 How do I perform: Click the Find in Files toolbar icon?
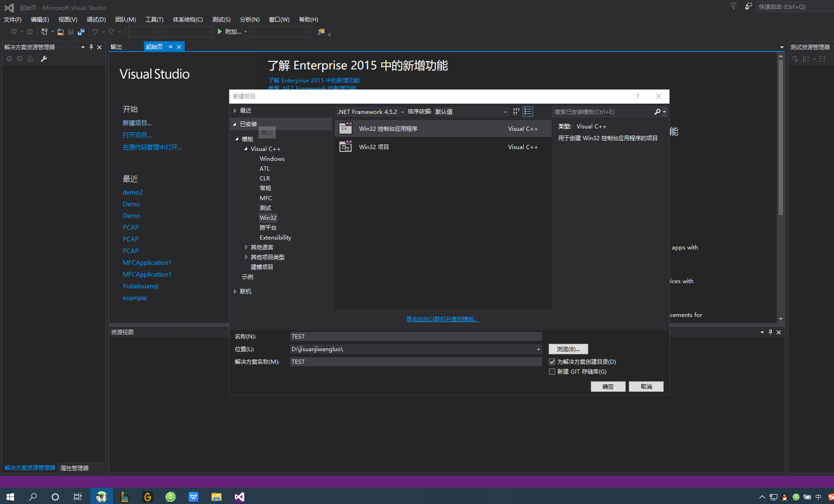coord(321,31)
